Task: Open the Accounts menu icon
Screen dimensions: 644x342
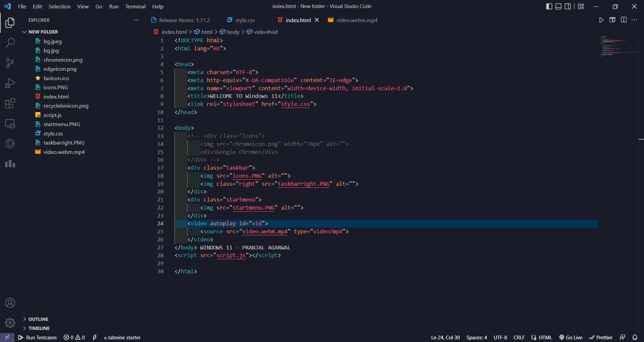Action: (x=10, y=303)
